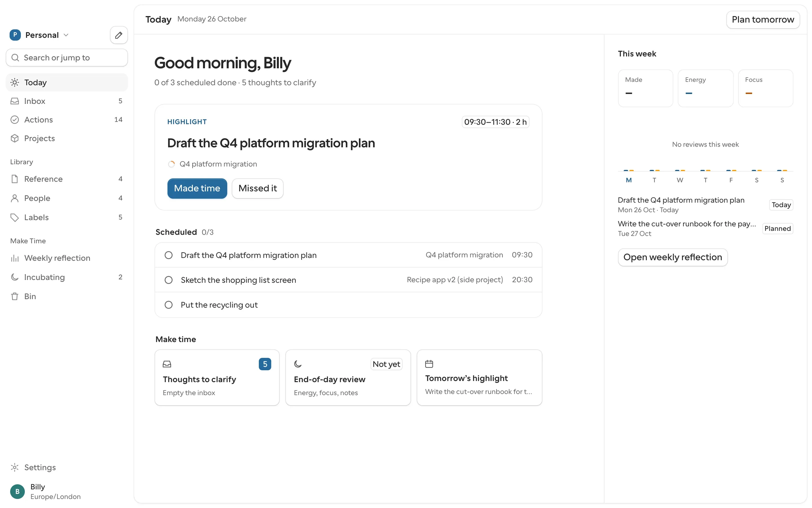Click the inbox icon on Thoughts to clarify card

tap(167, 364)
